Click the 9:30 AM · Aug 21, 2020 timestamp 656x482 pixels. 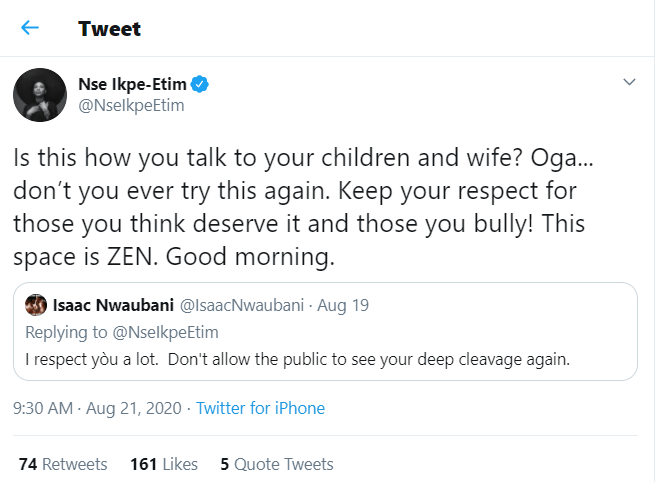pos(99,408)
